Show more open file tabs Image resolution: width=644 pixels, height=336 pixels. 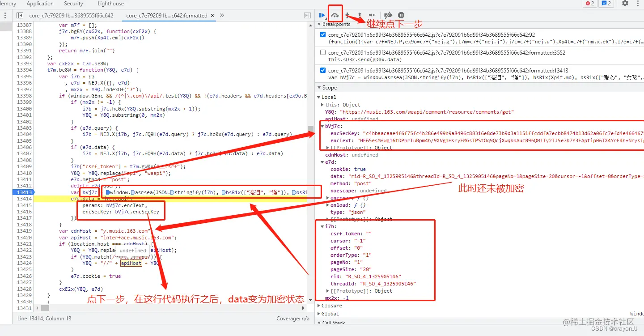pyautogui.click(x=222, y=15)
